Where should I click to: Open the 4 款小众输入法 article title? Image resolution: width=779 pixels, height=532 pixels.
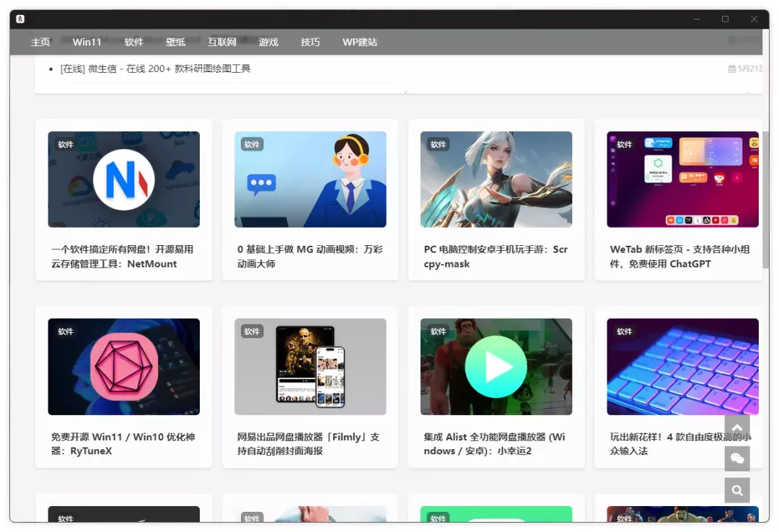coord(680,443)
